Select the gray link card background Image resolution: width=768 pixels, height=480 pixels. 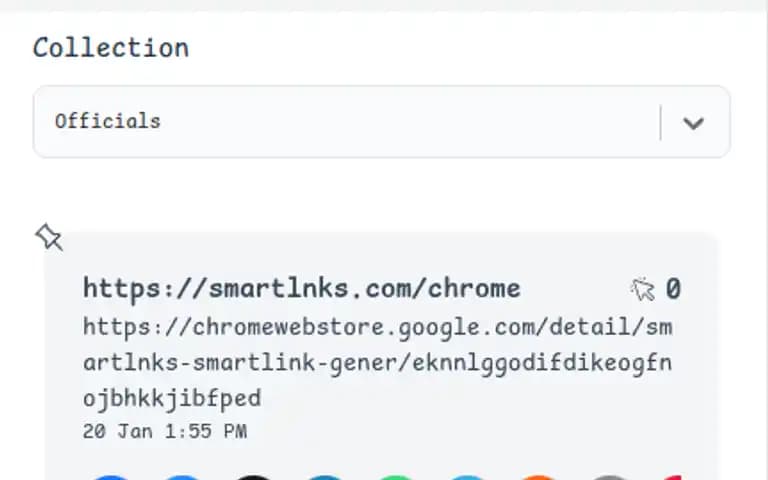point(380,356)
